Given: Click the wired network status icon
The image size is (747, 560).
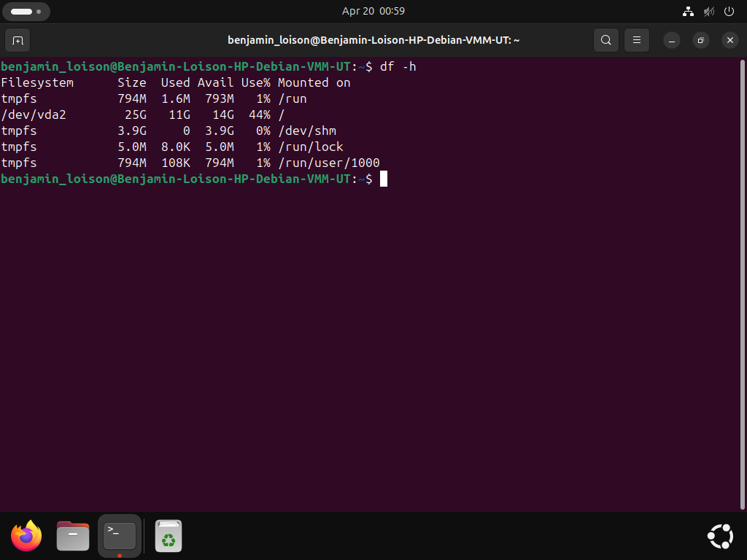Looking at the screenshot, I should pos(687,12).
